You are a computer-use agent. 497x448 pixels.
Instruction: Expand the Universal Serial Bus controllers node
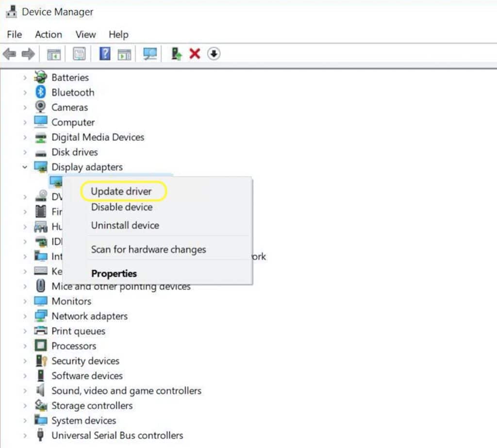point(24,435)
